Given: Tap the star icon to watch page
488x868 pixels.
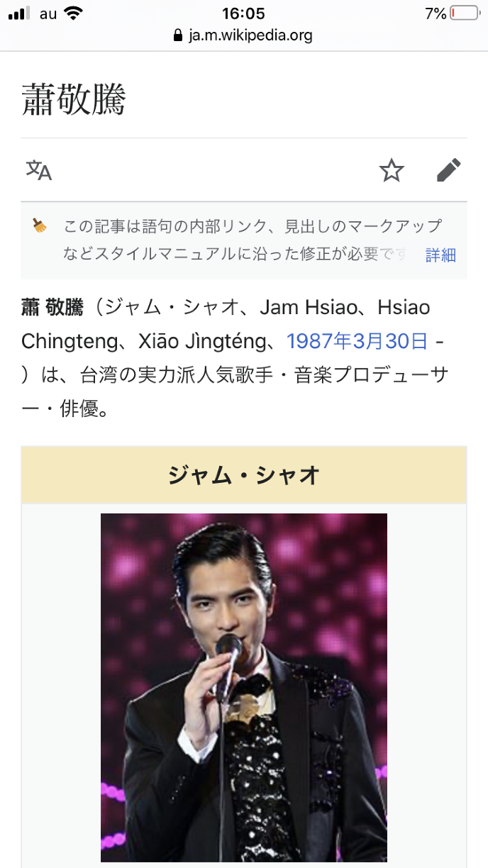Looking at the screenshot, I should click(391, 170).
